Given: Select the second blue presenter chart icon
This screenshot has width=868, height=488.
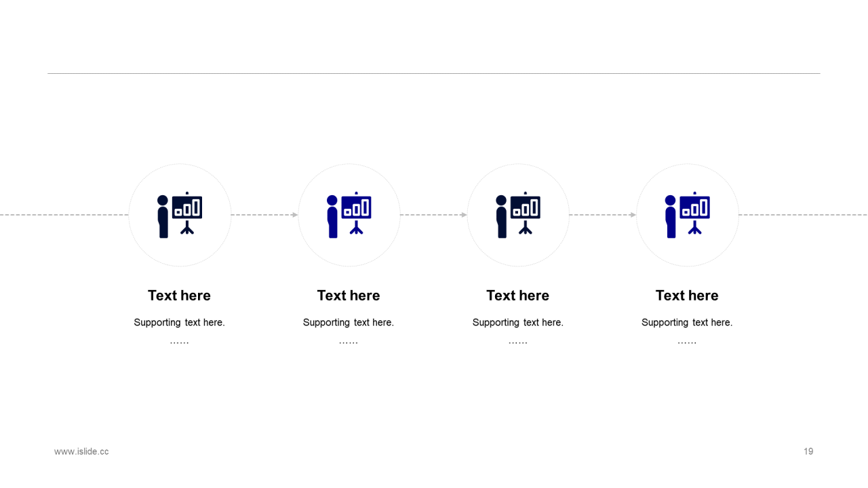Looking at the screenshot, I should click(349, 215).
